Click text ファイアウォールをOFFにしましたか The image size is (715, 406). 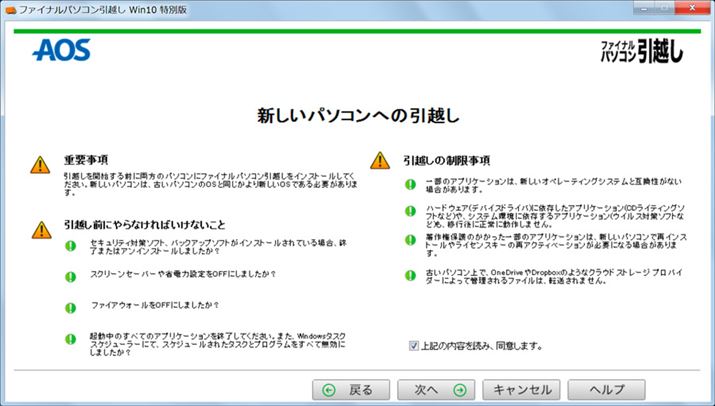point(155,305)
